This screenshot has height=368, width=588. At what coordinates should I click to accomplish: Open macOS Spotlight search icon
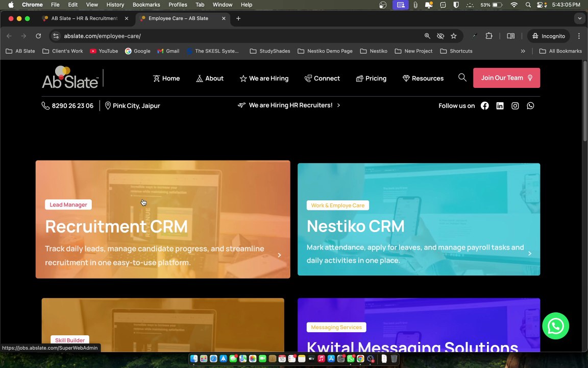click(528, 5)
